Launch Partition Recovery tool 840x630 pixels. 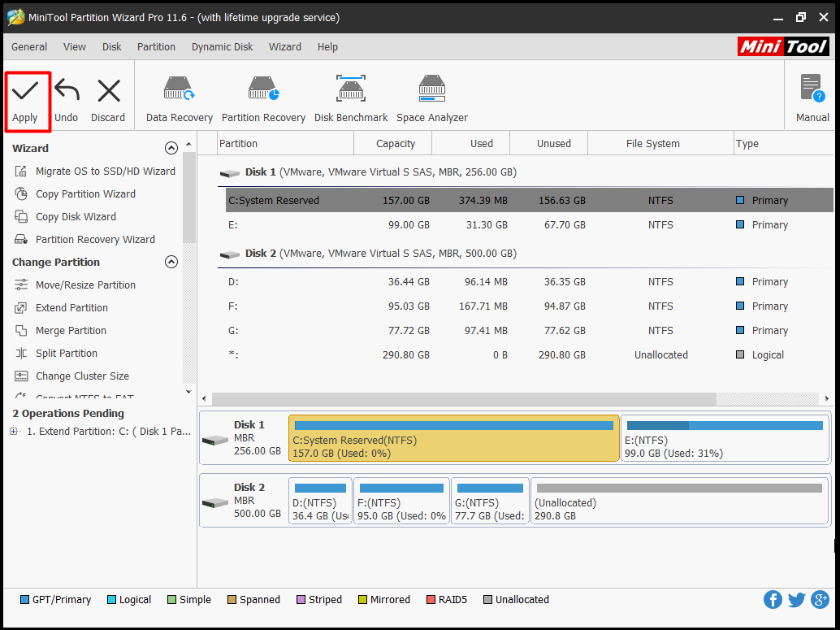263,89
